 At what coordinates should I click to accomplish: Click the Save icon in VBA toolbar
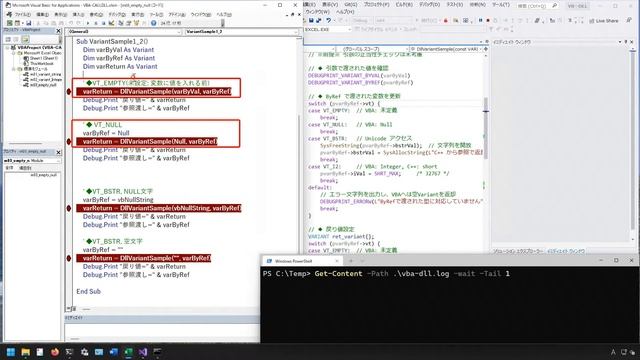pyautogui.click(x=29, y=23)
